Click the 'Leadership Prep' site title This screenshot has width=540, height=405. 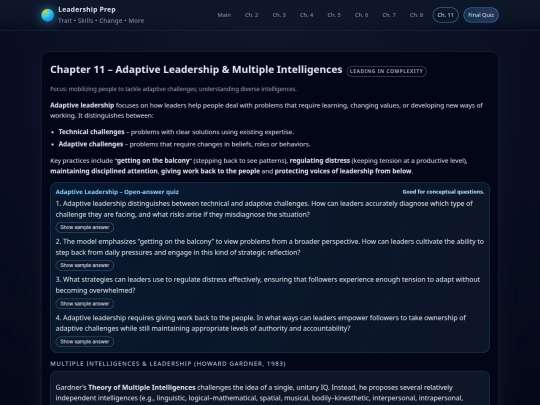[87, 10]
